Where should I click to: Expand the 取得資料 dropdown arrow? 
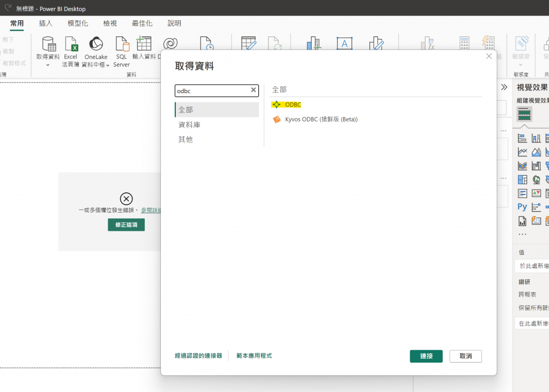[x=48, y=65]
